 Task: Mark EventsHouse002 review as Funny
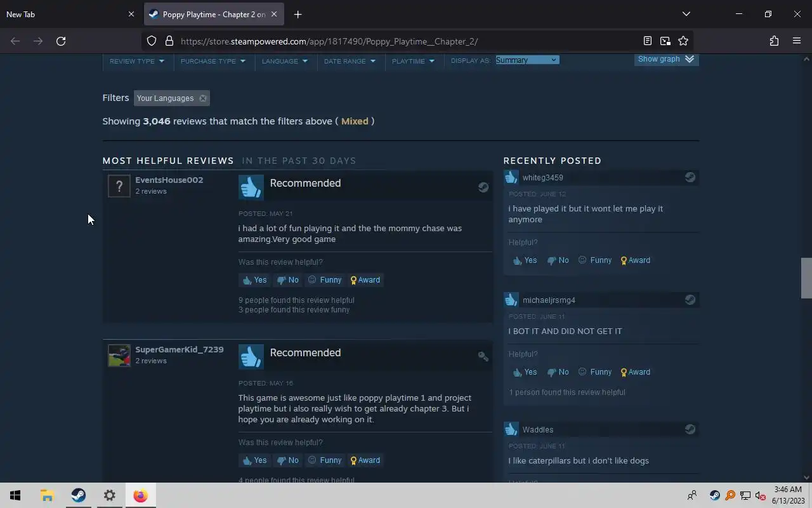[x=325, y=280]
